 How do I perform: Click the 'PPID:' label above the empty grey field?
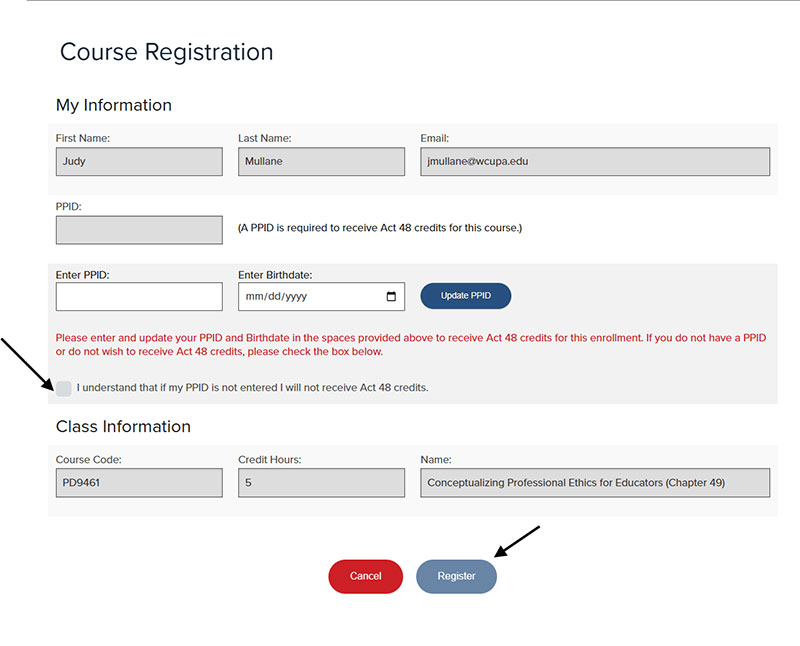[68, 207]
